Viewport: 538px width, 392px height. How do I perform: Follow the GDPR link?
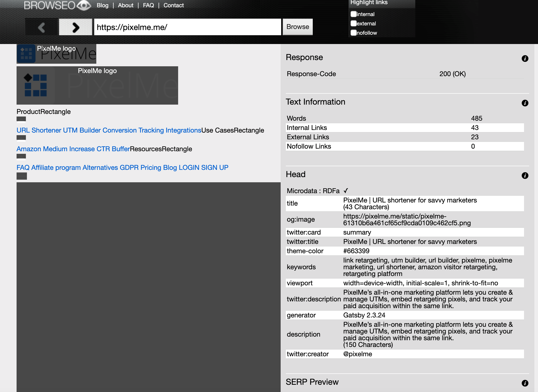[x=129, y=168]
